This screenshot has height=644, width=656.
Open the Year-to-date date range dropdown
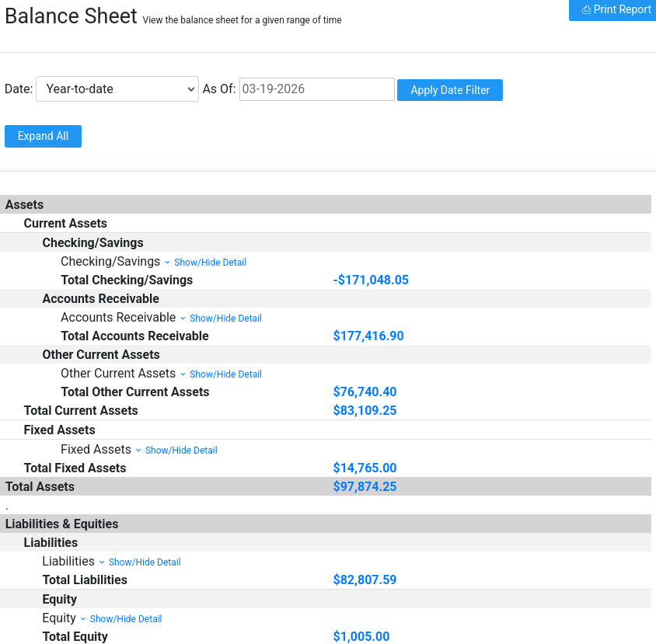click(117, 89)
